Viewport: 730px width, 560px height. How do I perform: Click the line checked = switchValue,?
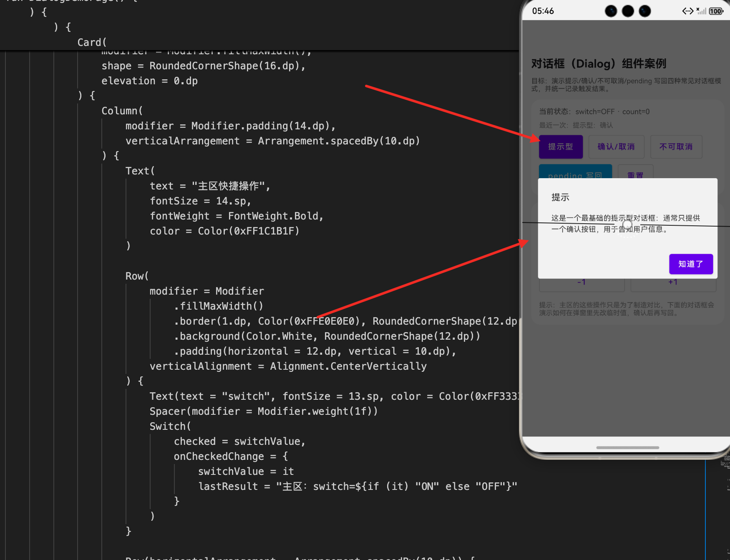pos(239,441)
